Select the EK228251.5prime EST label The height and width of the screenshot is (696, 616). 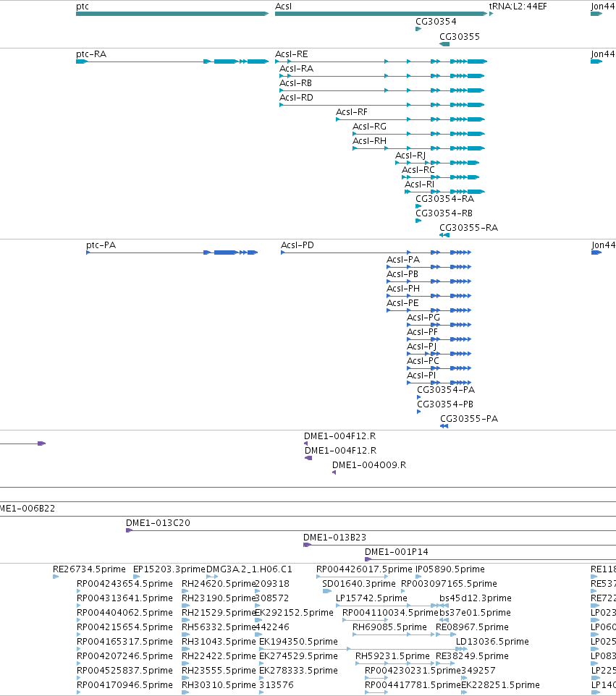tap(500, 685)
